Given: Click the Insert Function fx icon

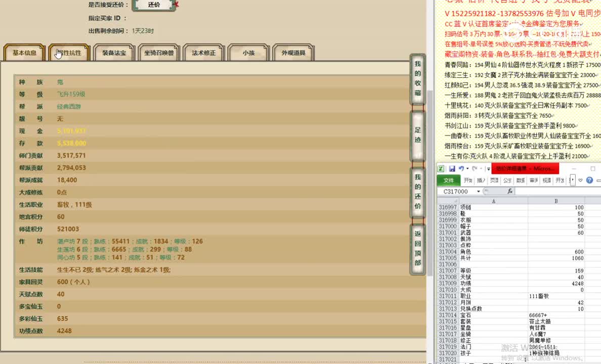Looking at the screenshot, I should tap(510, 191).
